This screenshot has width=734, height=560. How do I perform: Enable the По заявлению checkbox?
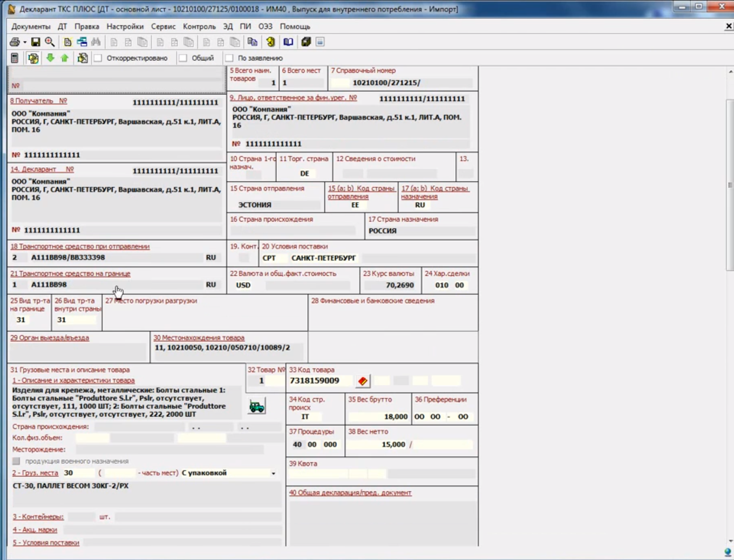click(229, 58)
